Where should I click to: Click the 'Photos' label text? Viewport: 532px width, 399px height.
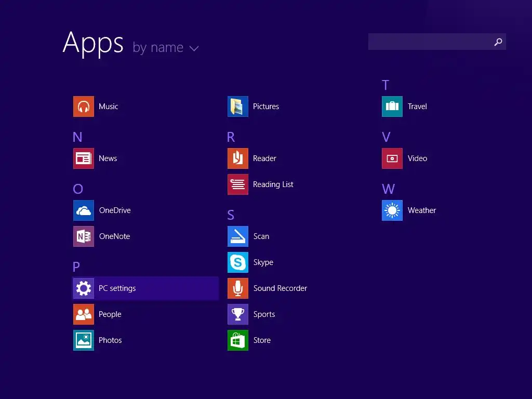[x=110, y=340]
